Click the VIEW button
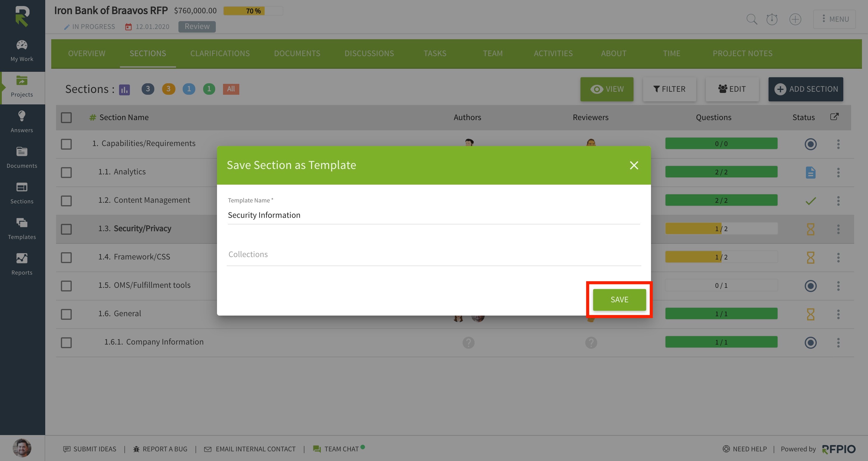Viewport: 868px width, 461px height. (606, 89)
